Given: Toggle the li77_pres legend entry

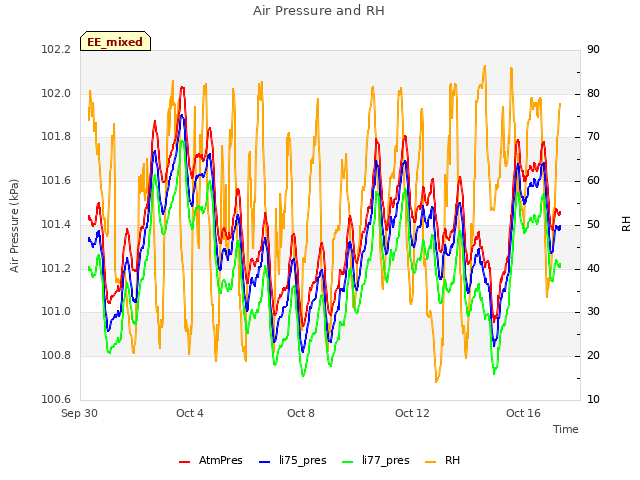Looking at the screenshot, I should pos(376,460).
